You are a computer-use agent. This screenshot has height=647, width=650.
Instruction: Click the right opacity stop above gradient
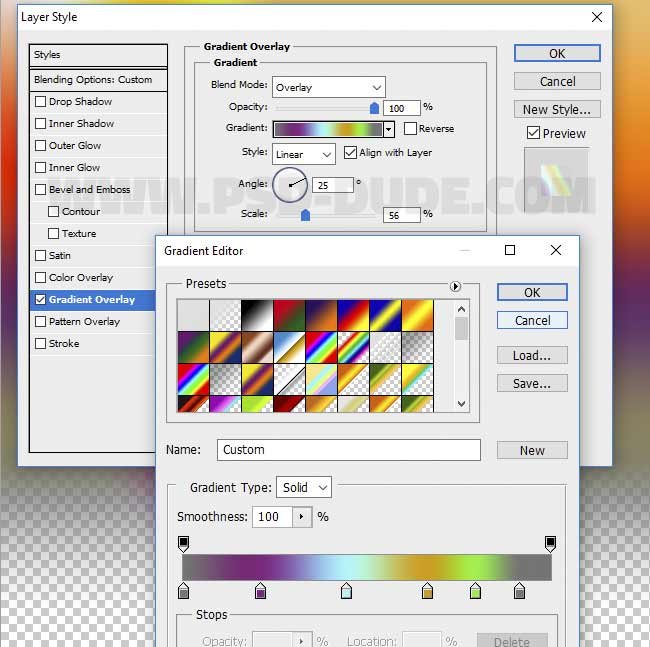tap(550, 543)
